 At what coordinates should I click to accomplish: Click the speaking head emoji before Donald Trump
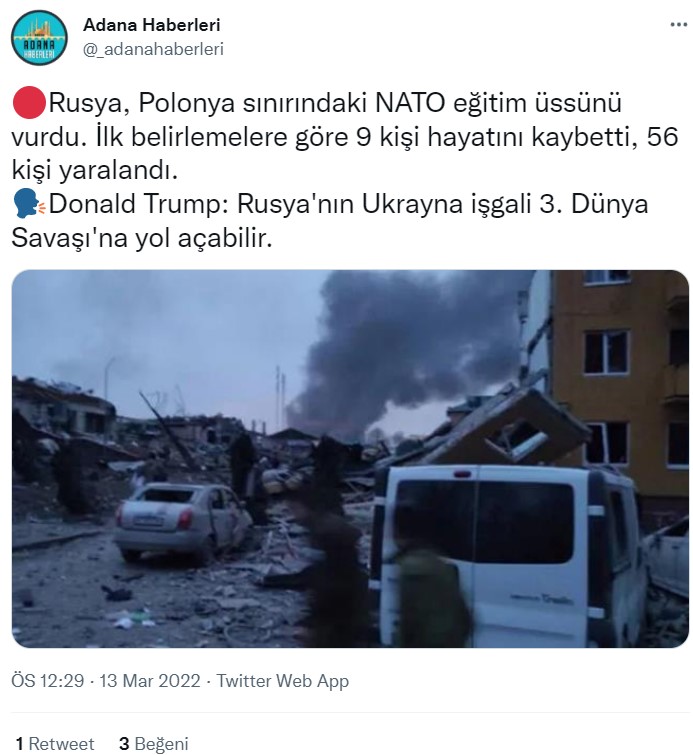(x=29, y=204)
